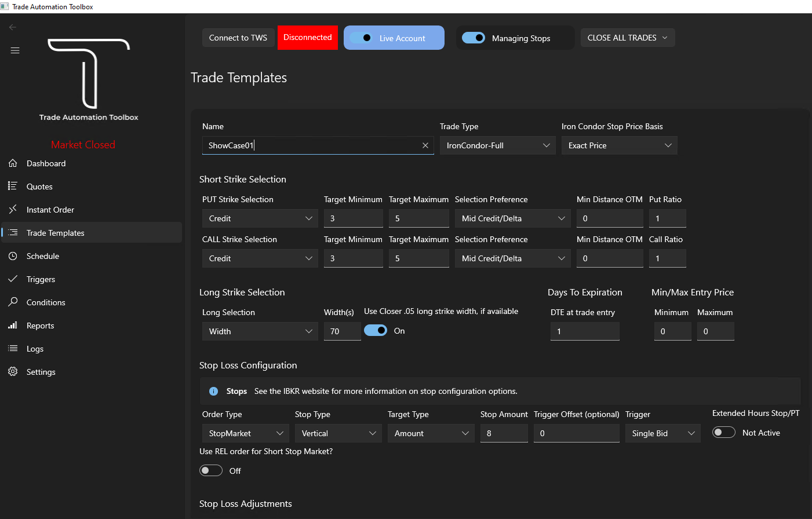Open the Trade Type IronCondor-Full dropdown
The width and height of the screenshot is (812, 519).
pos(497,145)
